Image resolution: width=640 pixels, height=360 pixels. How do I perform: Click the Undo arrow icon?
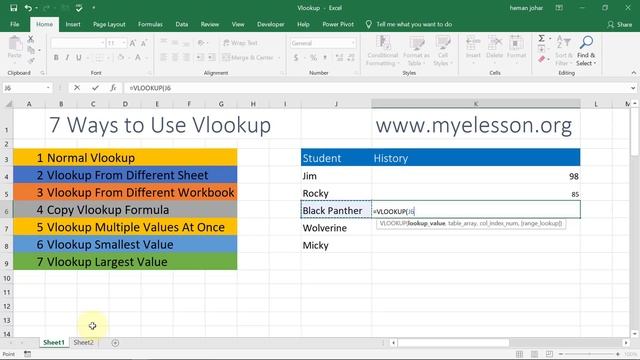point(28,8)
